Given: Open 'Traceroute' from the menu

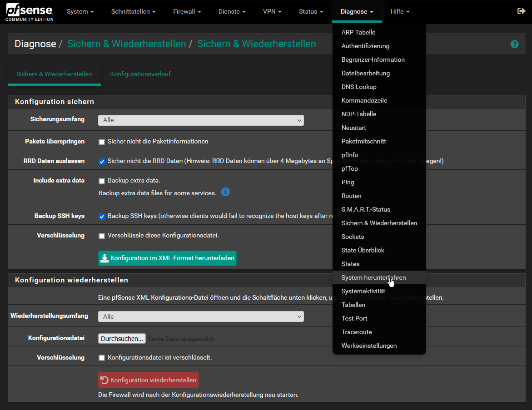Looking at the screenshot, I should [x=379, y=332].
